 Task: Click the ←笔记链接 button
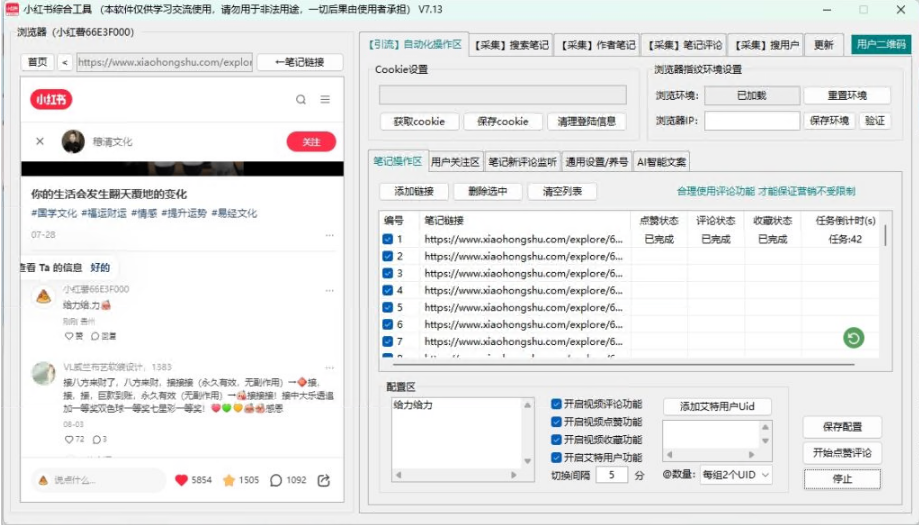point(299,62)
